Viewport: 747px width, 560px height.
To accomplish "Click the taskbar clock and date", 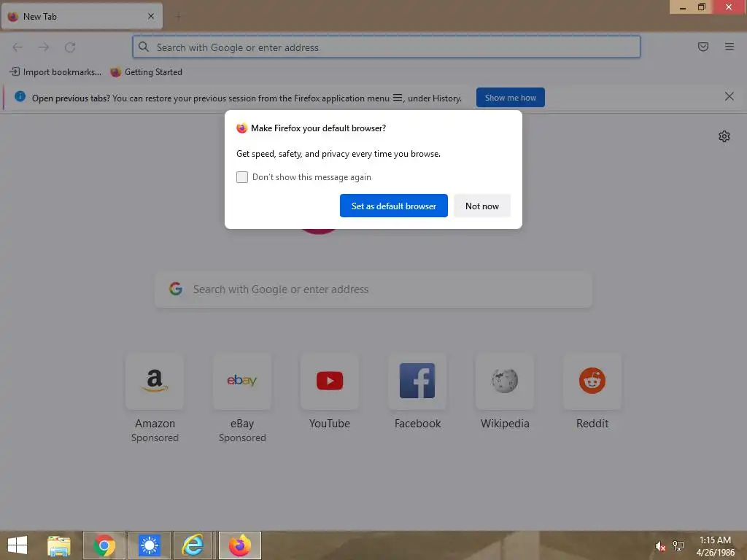I will (715, 545).
